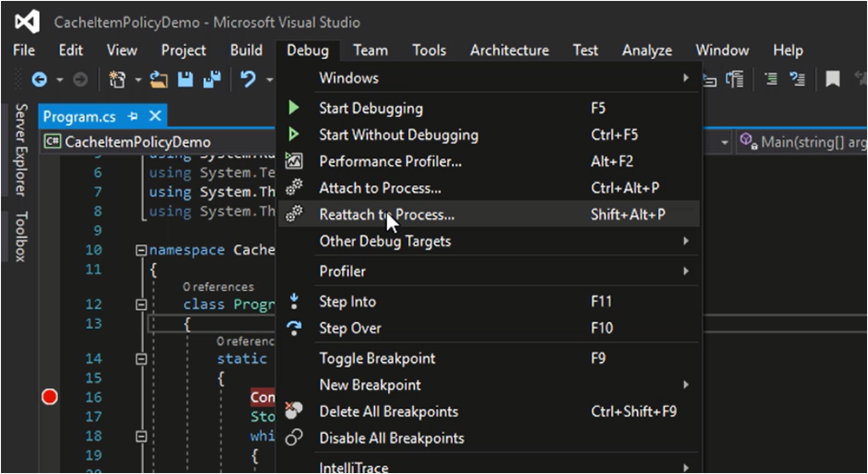Open the Toolbox side panel

tap(21, 236)
